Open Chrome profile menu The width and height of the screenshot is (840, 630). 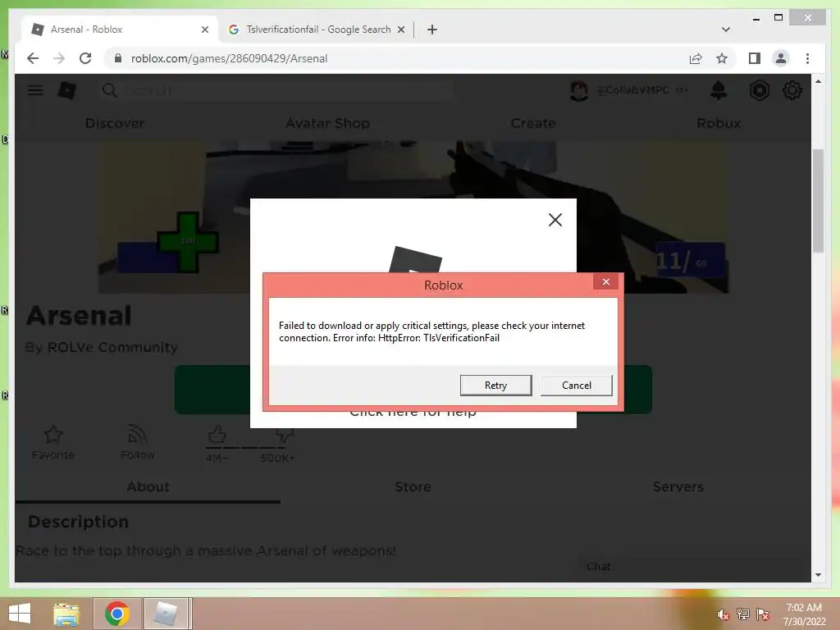coord(781,58)
